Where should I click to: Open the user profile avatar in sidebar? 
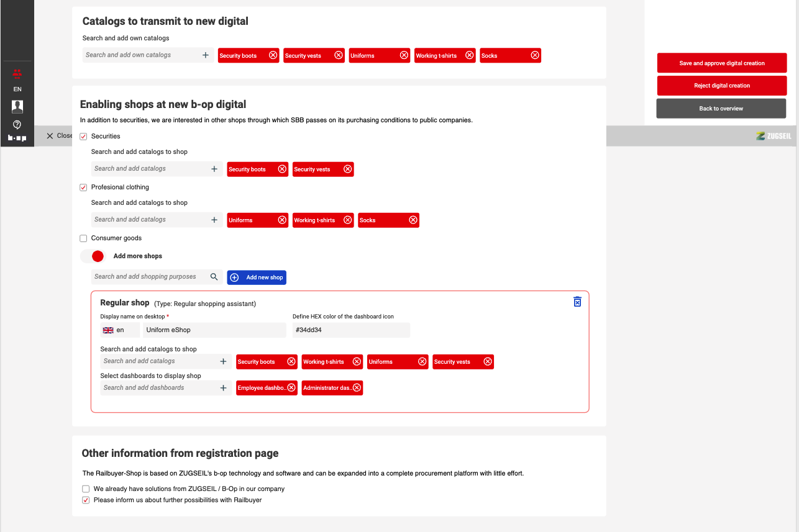point(17,106)
